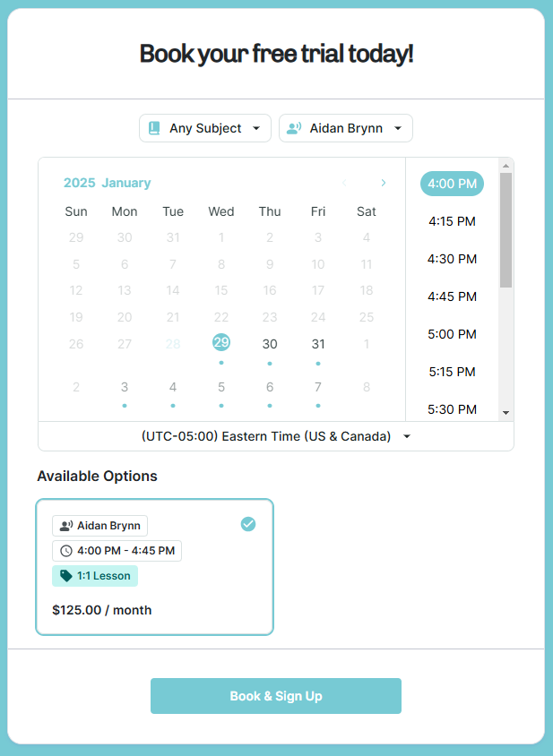
Task: Open the Aidan Brynn tutor dropdown
Action: [346, 128]
